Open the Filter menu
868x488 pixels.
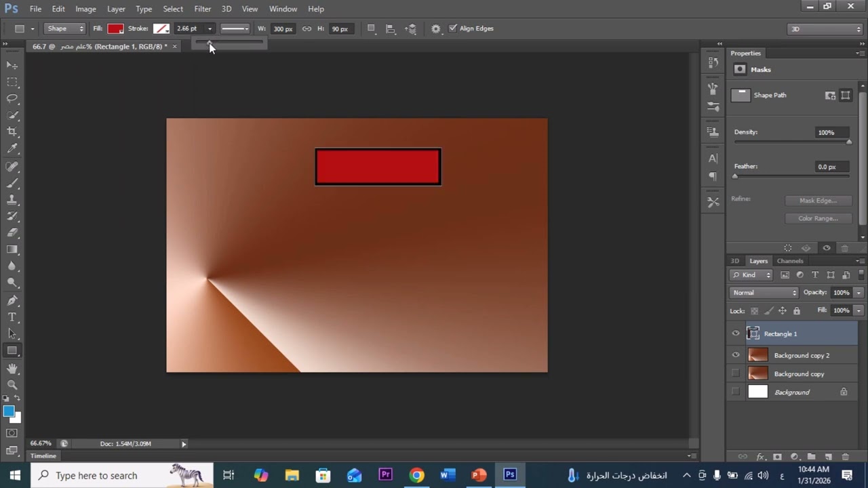pos(202,9)
